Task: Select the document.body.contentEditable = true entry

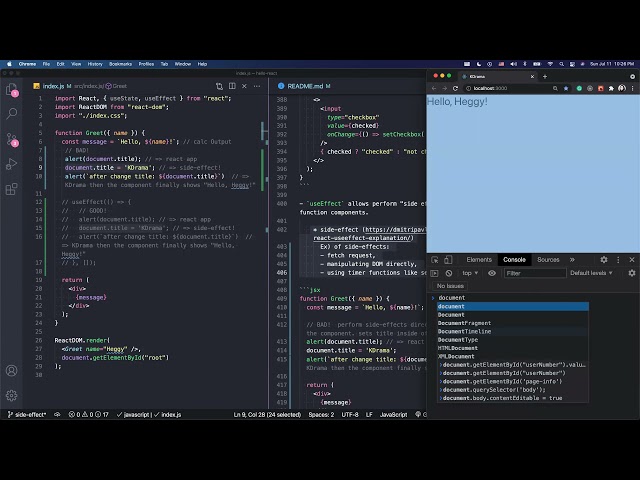Action: pyautogui.click(x=513, y=398)
